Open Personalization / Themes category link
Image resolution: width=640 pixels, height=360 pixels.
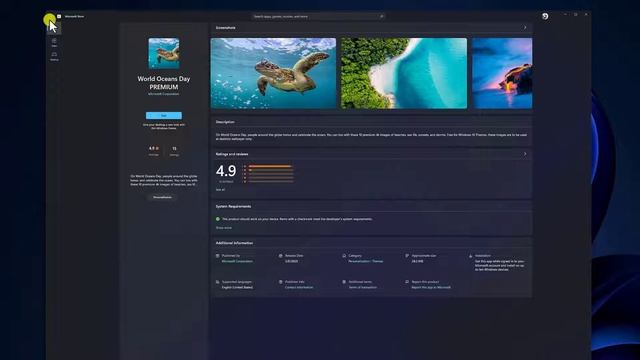366,261
